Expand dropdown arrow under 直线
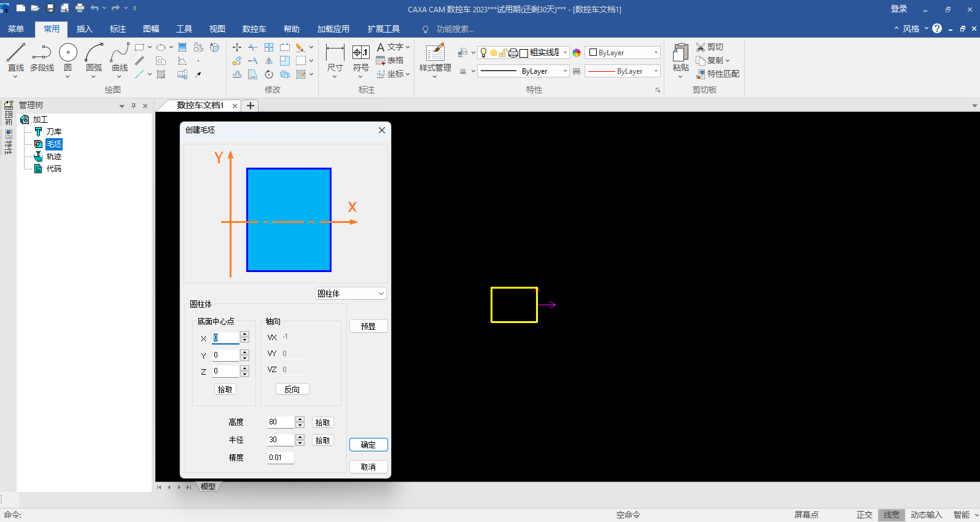Viewport: 980px width, 522px height. click(x=15, y=77)
